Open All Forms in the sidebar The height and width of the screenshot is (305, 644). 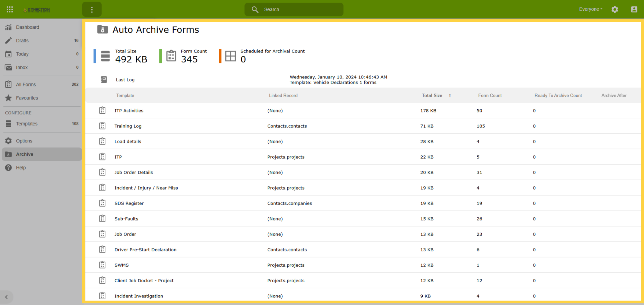42,84
